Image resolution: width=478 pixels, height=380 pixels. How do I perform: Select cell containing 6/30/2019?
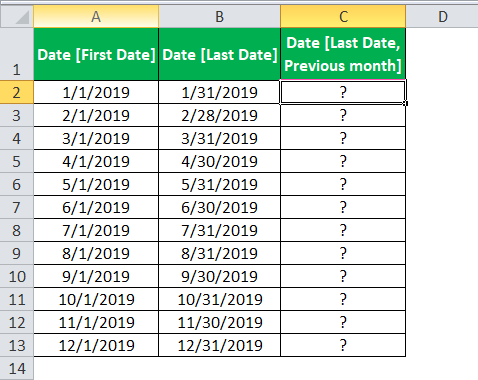[x=219, y=207]
